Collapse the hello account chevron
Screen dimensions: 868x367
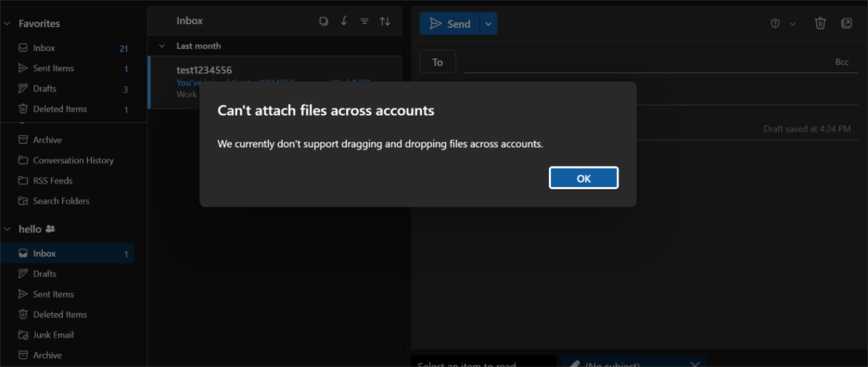point(7,229)
